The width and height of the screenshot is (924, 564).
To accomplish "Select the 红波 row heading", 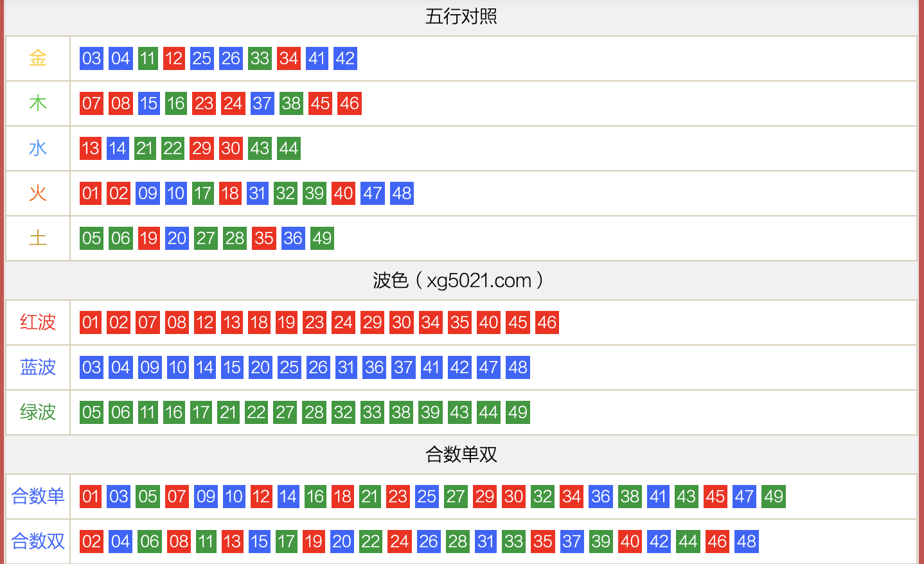I will click(x=37, y=322).
